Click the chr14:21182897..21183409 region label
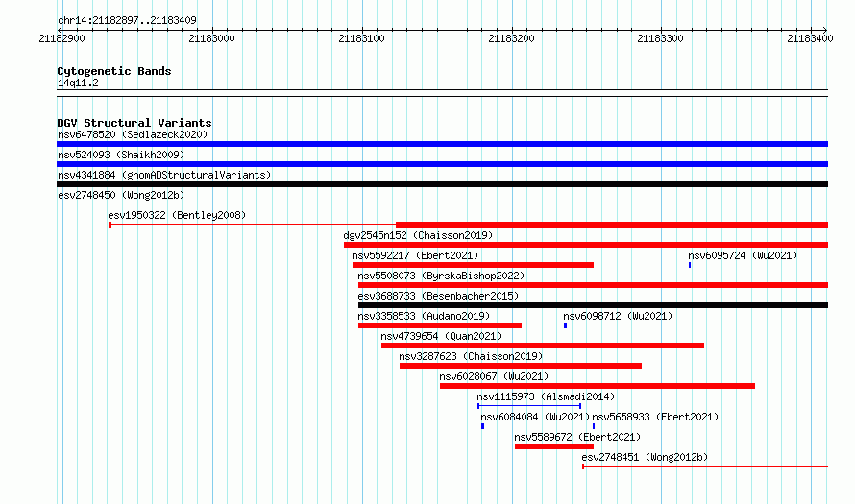Screen dimensions: 855x504 [x=127, y=20]
